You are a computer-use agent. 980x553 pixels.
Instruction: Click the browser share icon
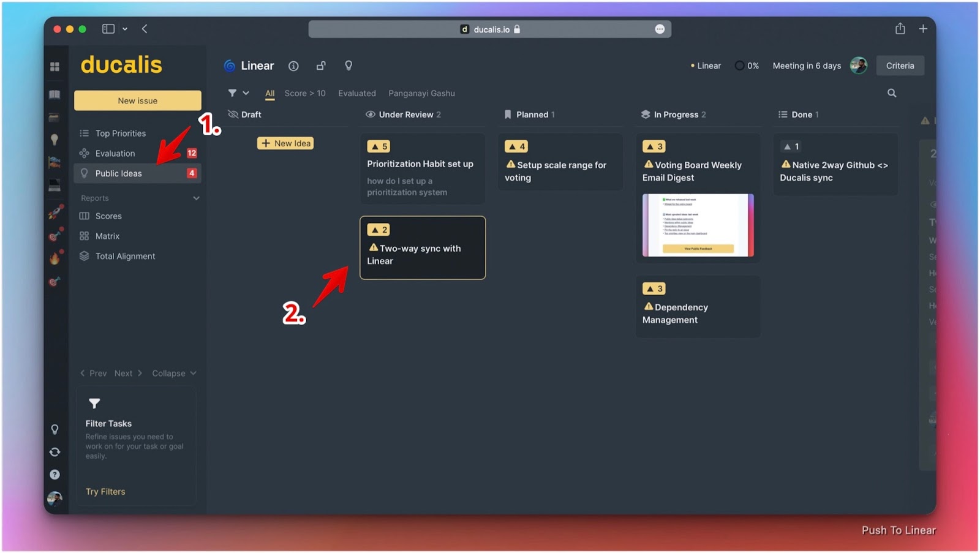[900, 29]
